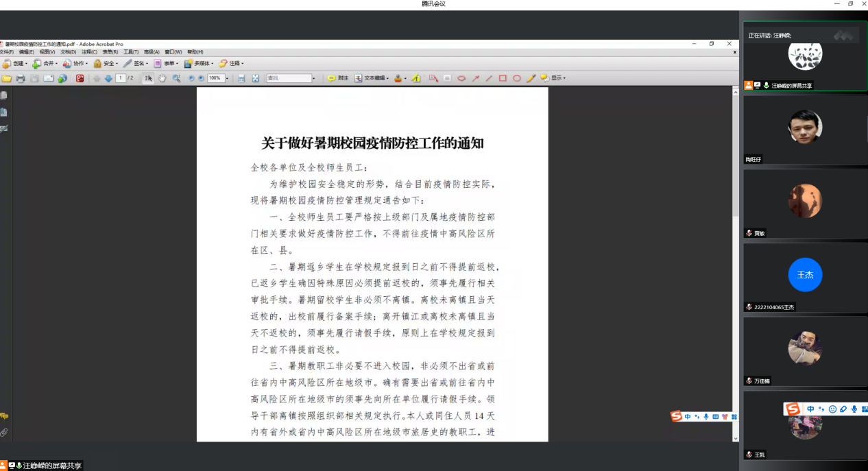Click the zoom-in plus button
The image size is (868, 471).
(x=201, y=78)
